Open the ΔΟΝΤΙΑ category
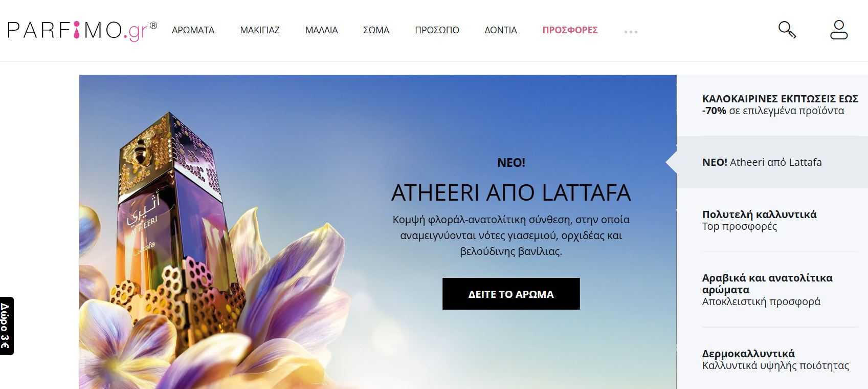This screenshot has width=868, height=389. tap(501, 30)
